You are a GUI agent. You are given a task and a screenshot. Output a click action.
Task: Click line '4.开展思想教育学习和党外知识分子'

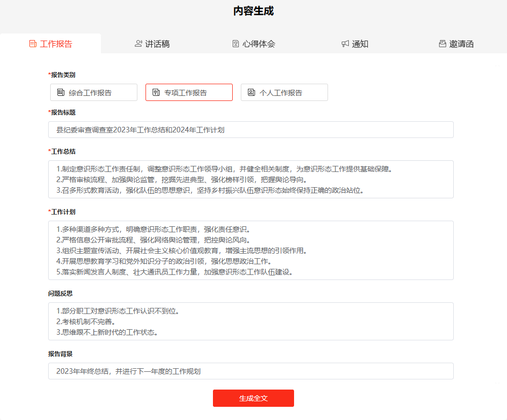[164, 261]
